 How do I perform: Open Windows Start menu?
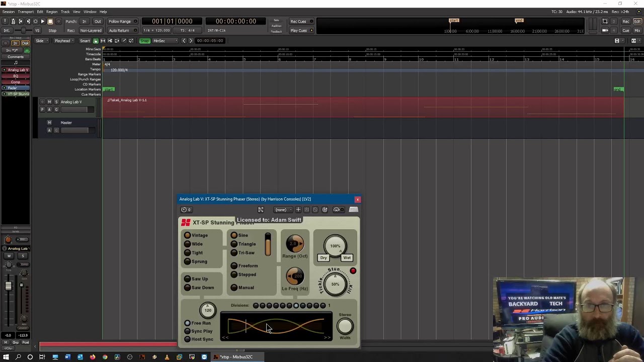pyautogui.click(x=6, y=357)
